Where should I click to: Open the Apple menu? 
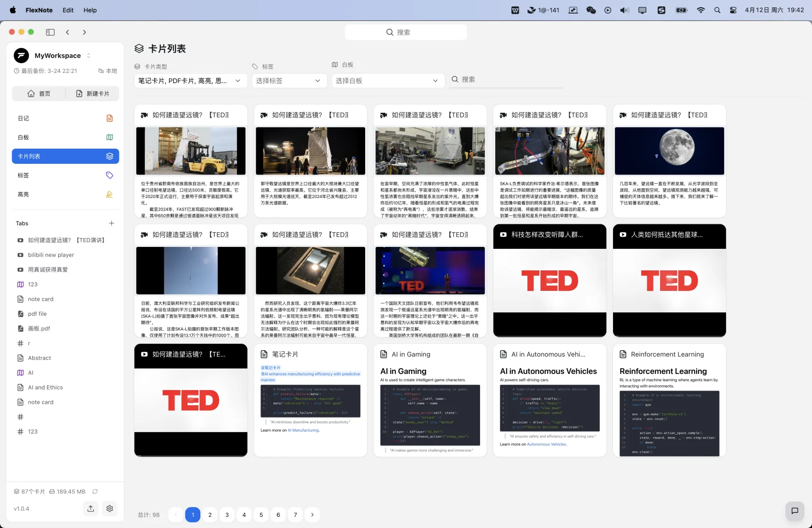tap(13, 10)
